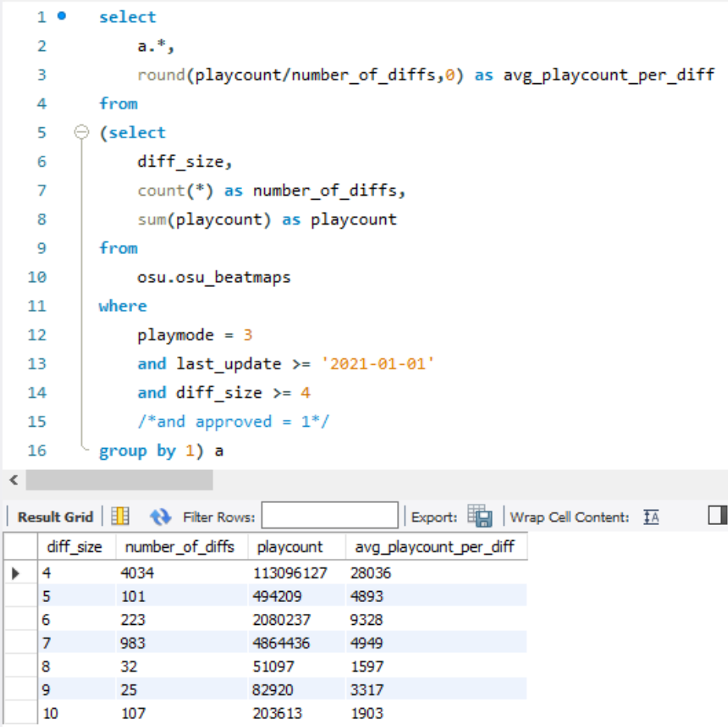The image size is (728, 727).
Task: Toggle the side panel icon at right
Action: (717, 516)
